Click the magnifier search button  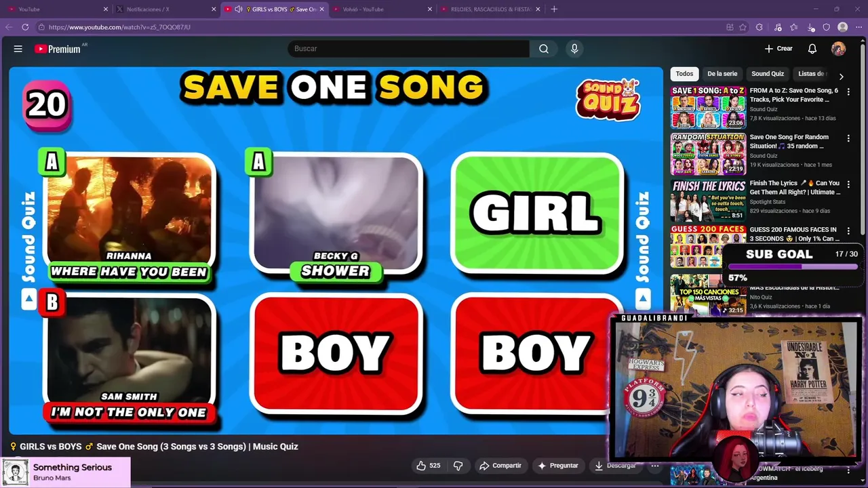click(x=544, y=49)
